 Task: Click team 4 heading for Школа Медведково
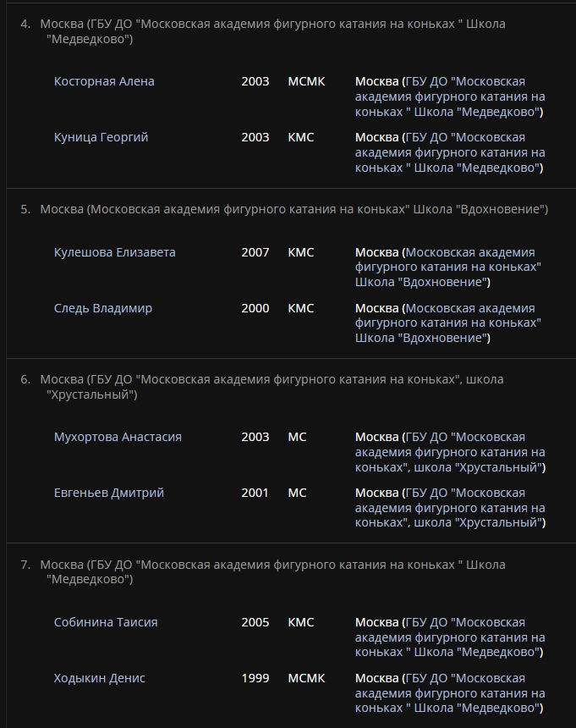[x=272, y=31]
